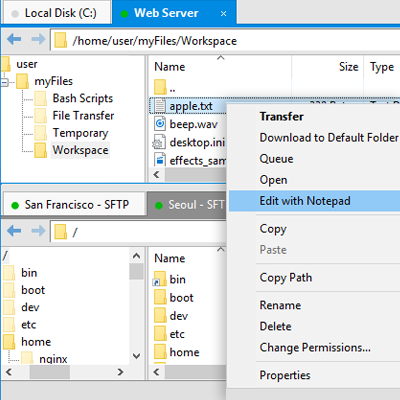Choose Transfer from the context menu
Image resolution: width=400 pixels, height=400 pixels.
[x=282, y=116]
